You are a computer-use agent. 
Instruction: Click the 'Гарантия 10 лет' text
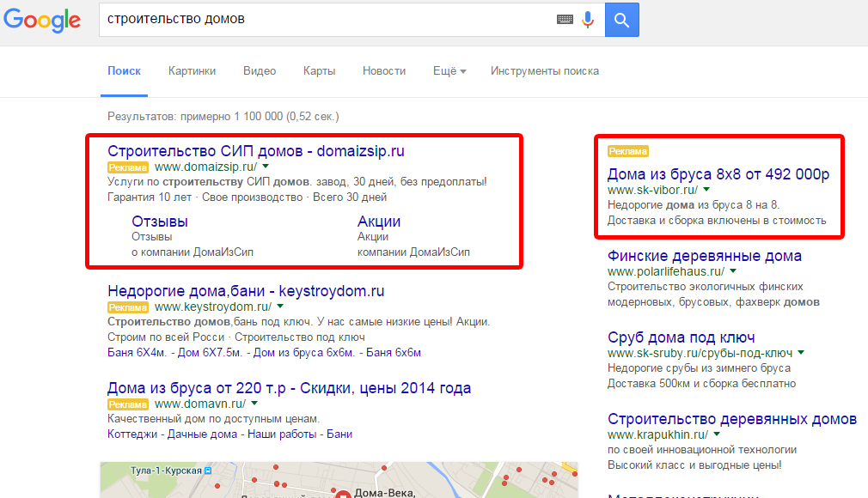point(150,197)
